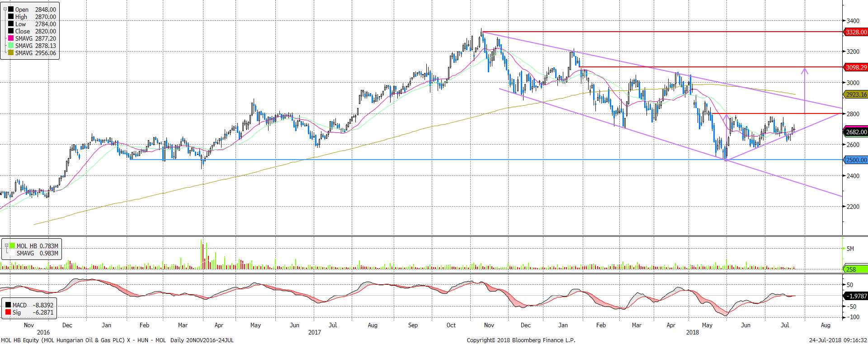Click the light green SMAVG 2878.13 swatch
The height and width of the screenshot is (344, 868).
11,45
